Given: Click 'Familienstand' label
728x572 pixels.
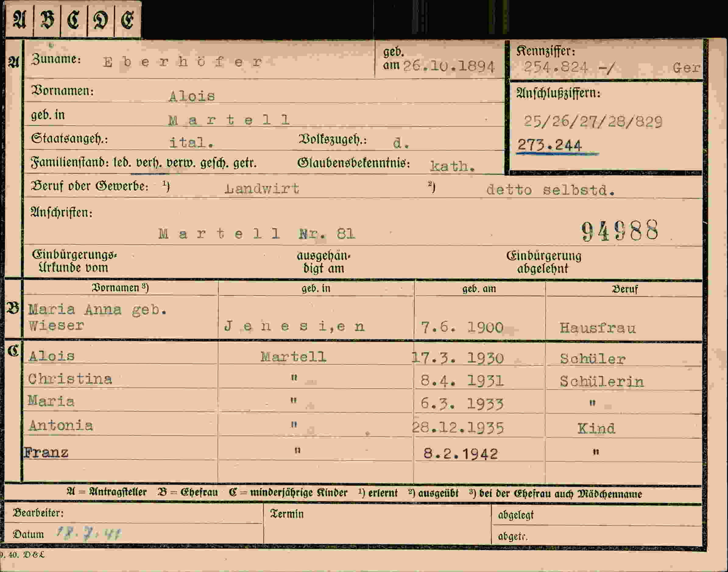Looking at the screenshot, I should click(x=70, y=163).
